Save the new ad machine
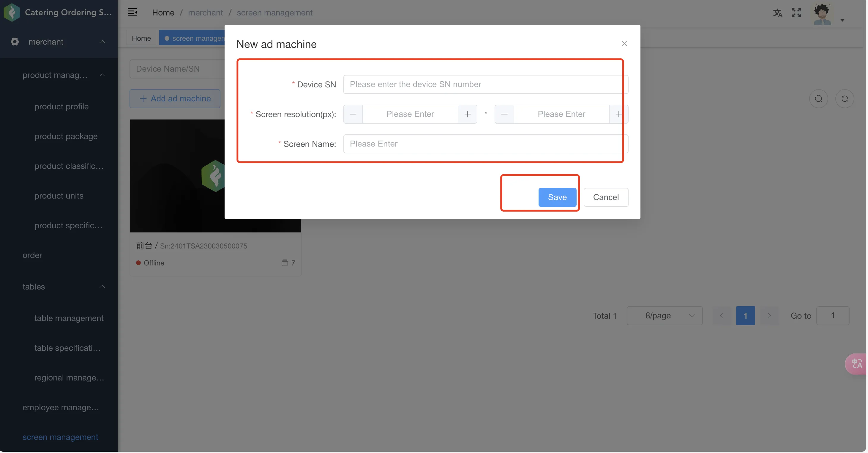 pyautogui.click(x=557, y=197)
